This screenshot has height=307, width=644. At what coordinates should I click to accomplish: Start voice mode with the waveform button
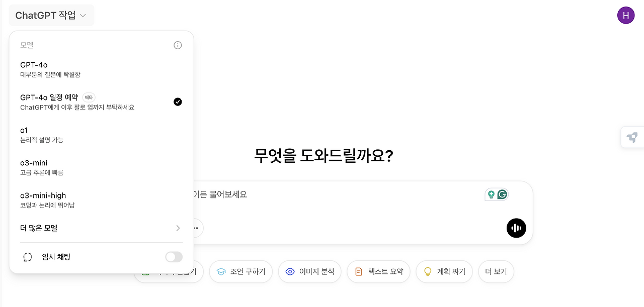pos(516,228)
